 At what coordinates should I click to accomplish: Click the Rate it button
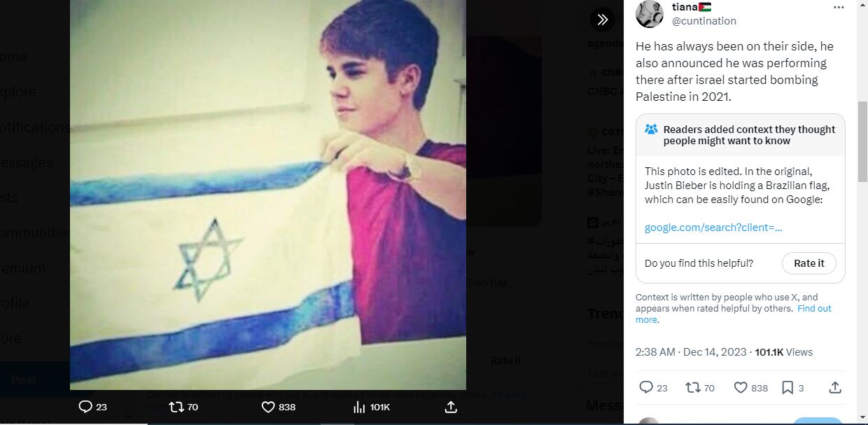tap(808, 263)
